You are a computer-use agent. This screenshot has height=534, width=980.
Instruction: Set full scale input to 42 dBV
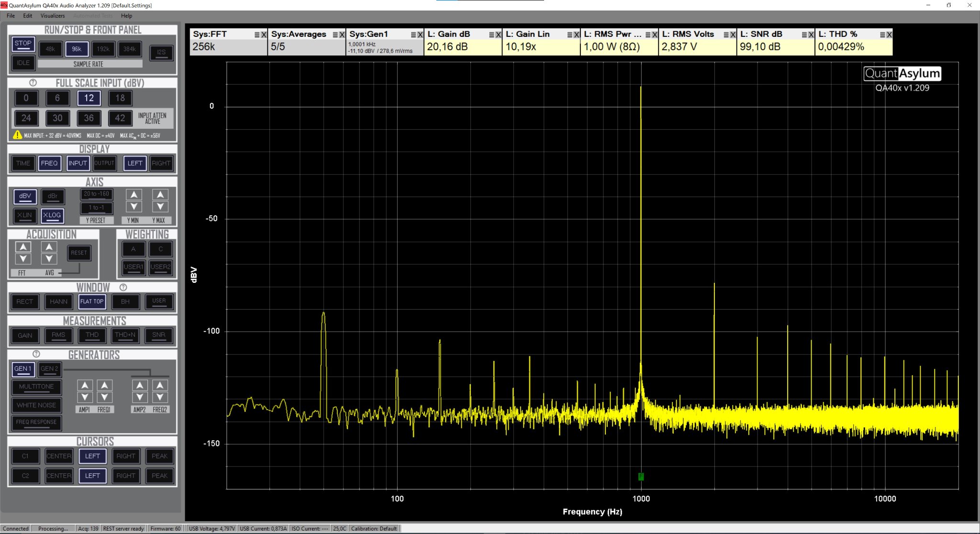click(120, 118)
